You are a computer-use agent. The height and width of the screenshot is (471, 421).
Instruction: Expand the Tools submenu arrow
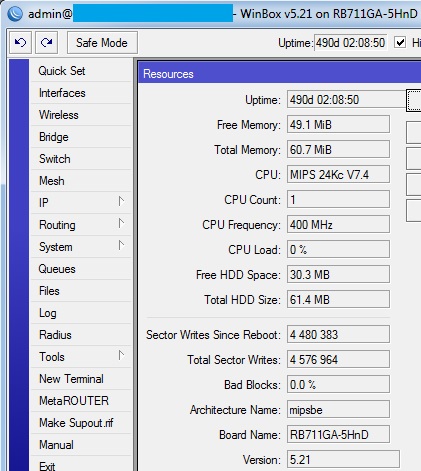pyautogui.click(x=121, y=355)
